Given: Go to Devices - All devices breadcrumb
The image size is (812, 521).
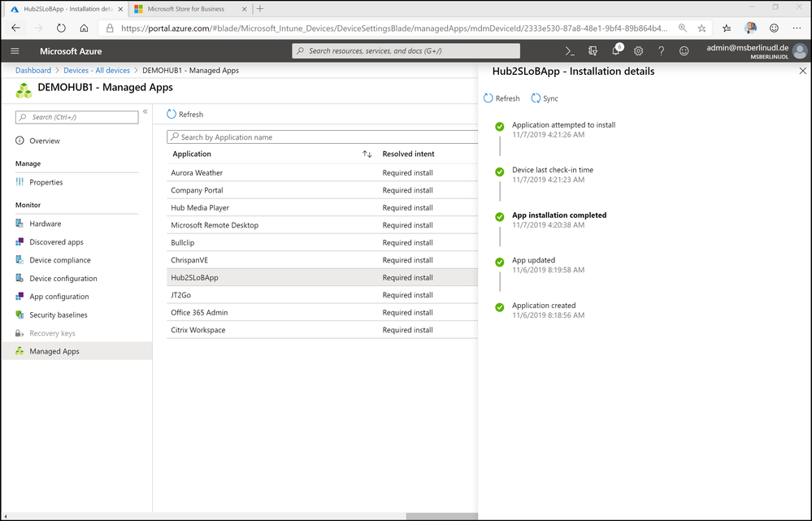Looking at the screenshot, I should tap(97, 71).
